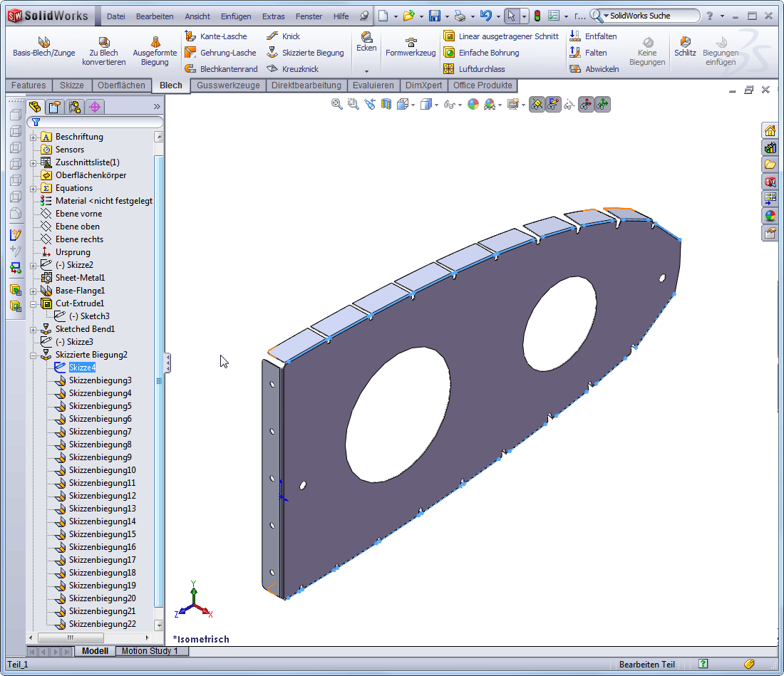Switch to the Evaluieren tab
Viewport: 784px width, 676px height.
(373, 85)
